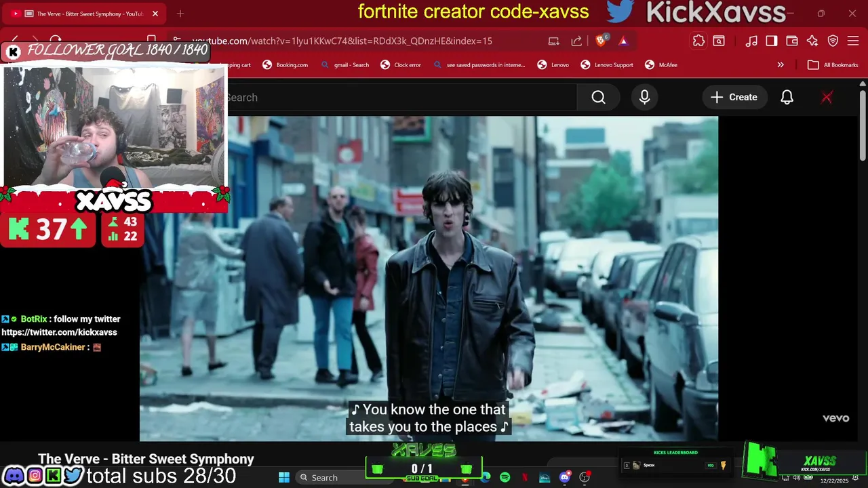Open Discord from the taskbar
Image resolution: width=868 pixels, height=488 pixels.
pyautogui.click(x=565, y=477)
